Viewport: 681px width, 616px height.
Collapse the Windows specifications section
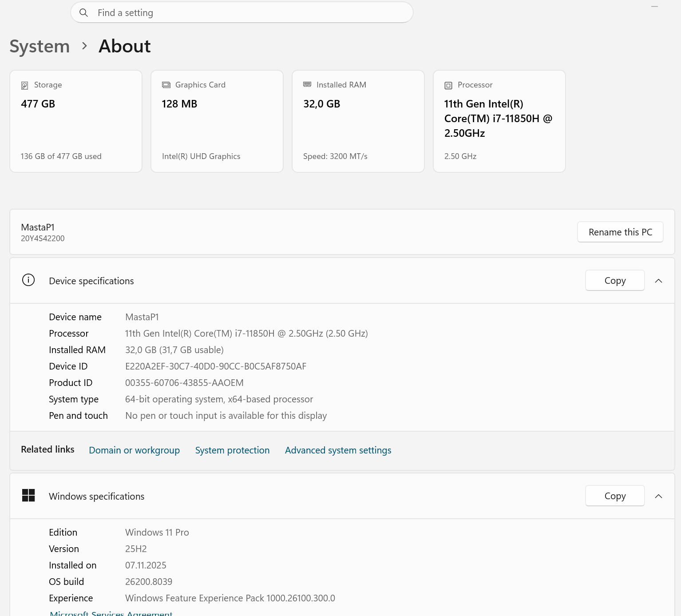coord(658,496)
